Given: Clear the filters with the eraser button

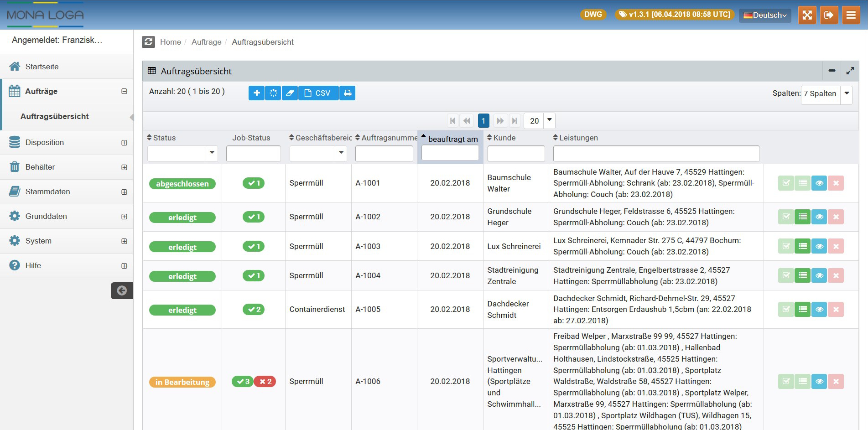Looking at the screenshot, I should (x=290, y=93).
